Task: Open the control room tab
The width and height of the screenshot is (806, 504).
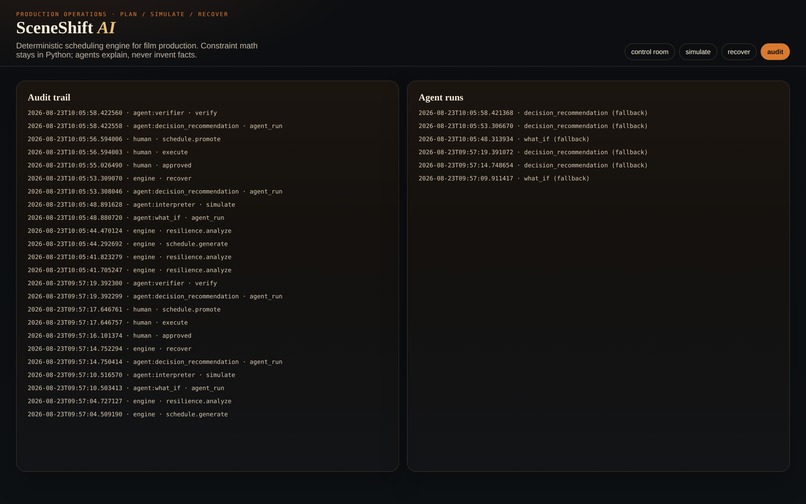Action: pyautogui.click(x=649, y=51)
